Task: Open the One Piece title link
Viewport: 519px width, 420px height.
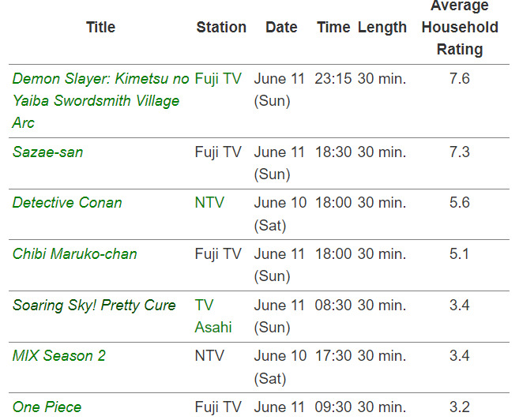Action: click(47, 407)
